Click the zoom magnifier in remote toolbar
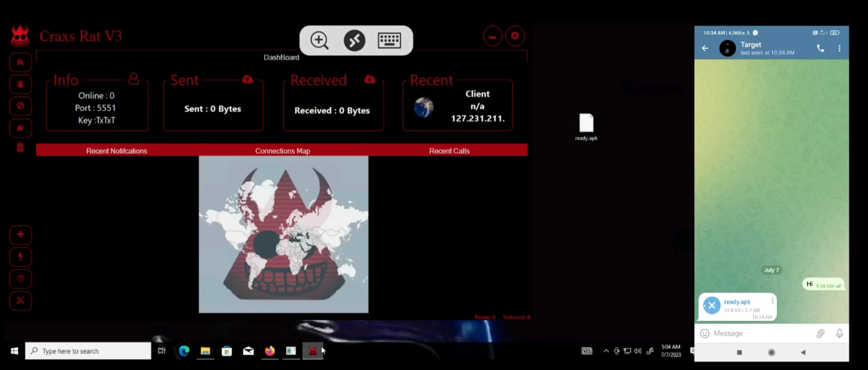The image size is (868, 370). (319, 40)
